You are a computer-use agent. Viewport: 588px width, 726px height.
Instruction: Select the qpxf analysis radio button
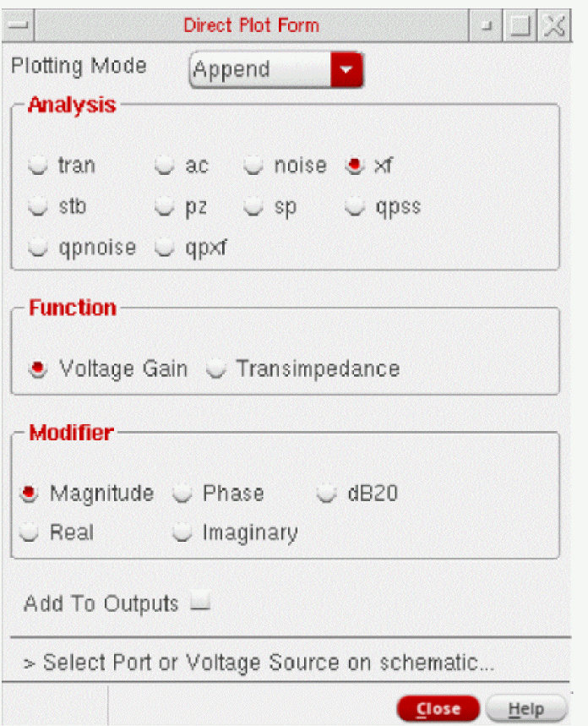coord(165,247)
